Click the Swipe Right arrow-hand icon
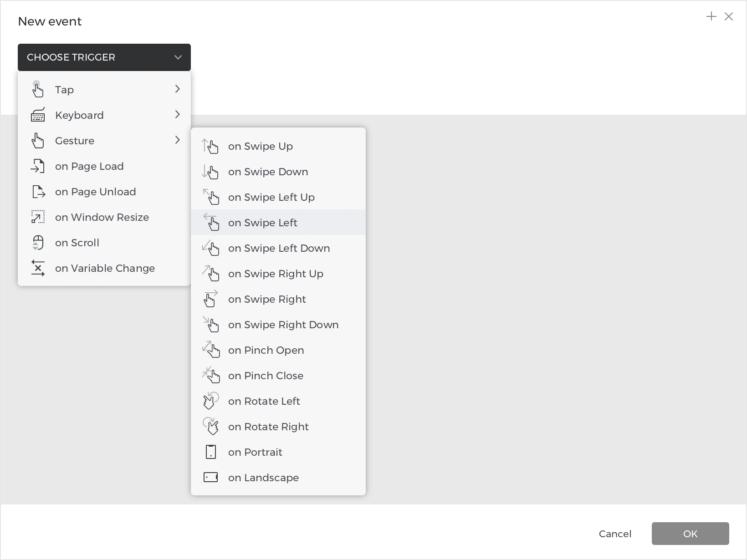The image size is (747, 560). tap(211, 299)
